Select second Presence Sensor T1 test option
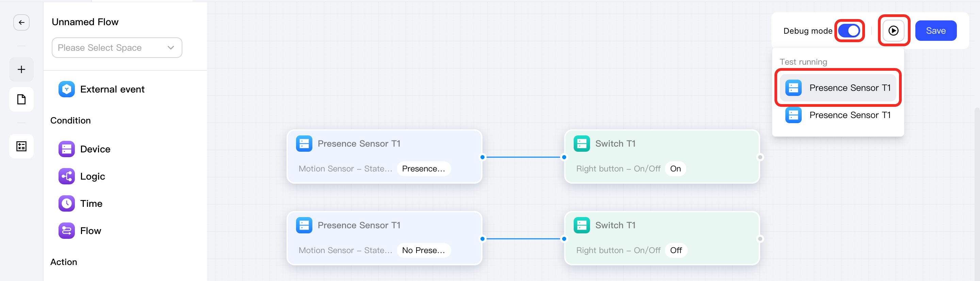 838,115
